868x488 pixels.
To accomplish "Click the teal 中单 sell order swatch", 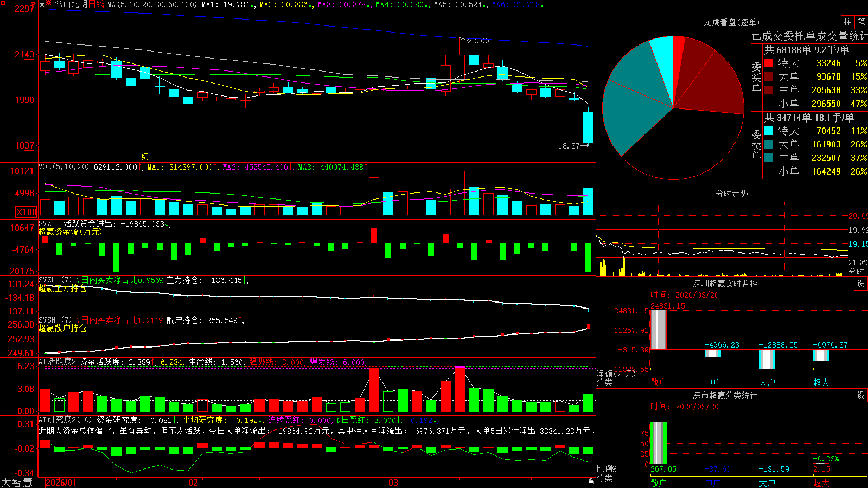I will click(768, 158).
